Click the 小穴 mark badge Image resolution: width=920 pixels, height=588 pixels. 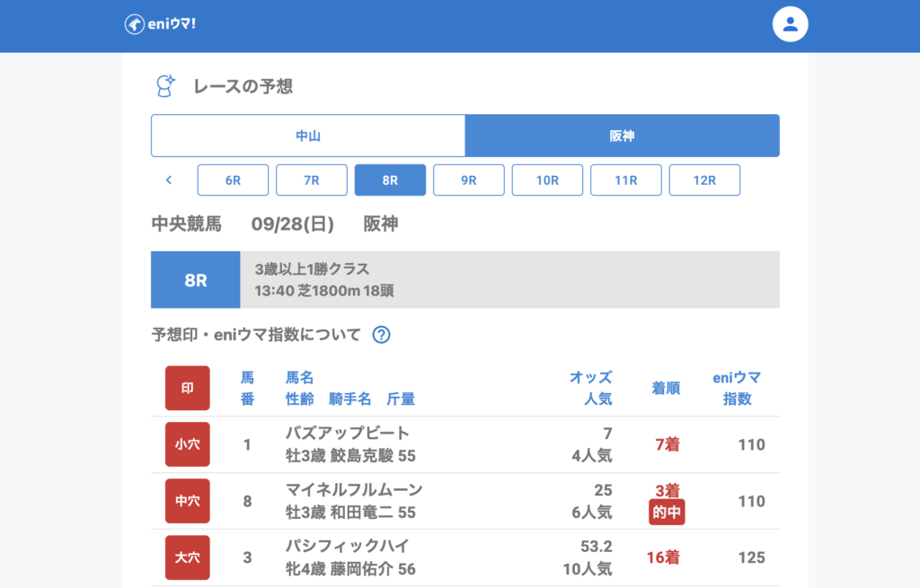tap(187, 444)
